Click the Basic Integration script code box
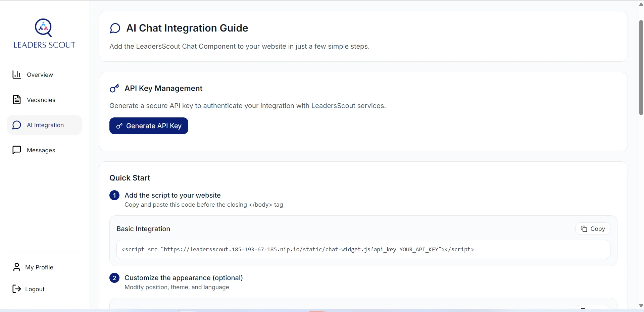Screen dimensions: 644x312 tap(363, 250)
